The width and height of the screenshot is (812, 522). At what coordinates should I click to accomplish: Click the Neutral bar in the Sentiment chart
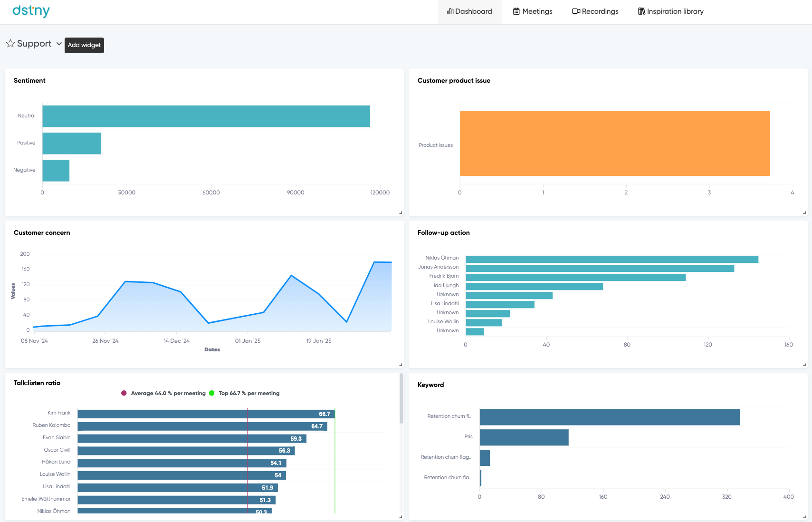(206, 116)
